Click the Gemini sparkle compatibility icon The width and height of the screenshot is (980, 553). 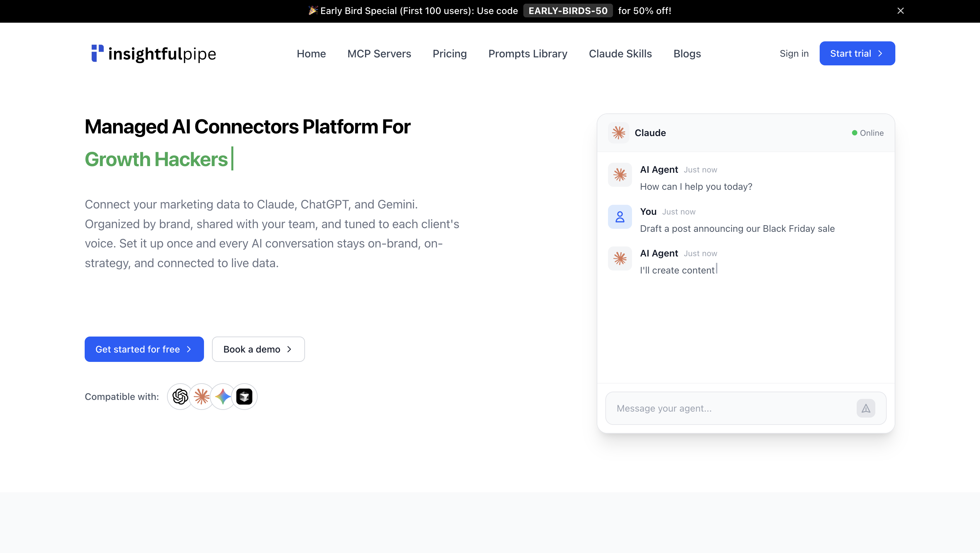[x=223, y=397]
